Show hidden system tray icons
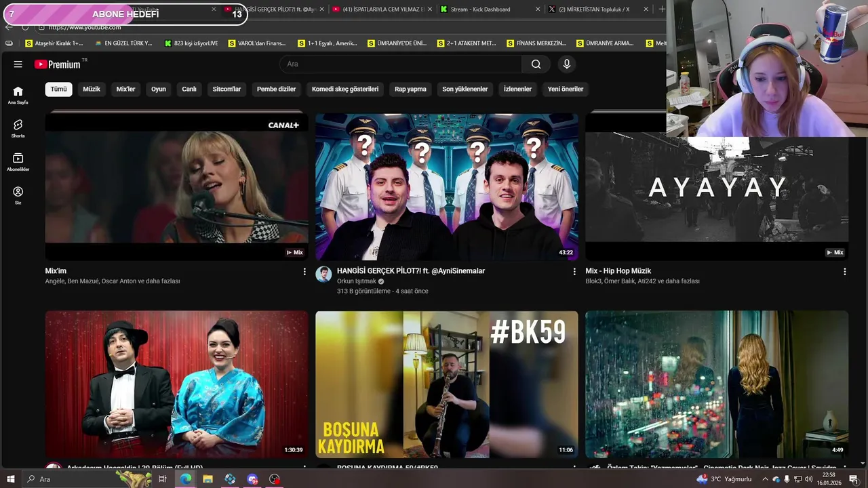This screenshot has width=868, height=488. click(x=765, y=479)
